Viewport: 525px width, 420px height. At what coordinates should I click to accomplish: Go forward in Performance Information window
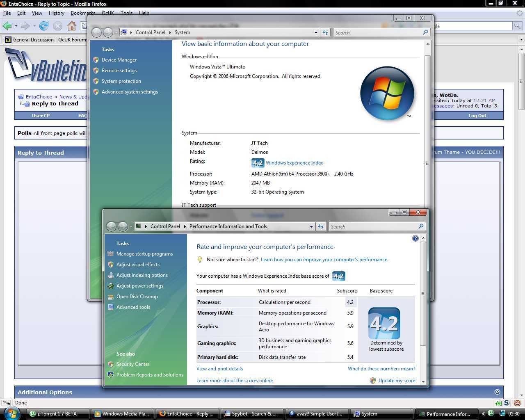[x=122, y=226]
